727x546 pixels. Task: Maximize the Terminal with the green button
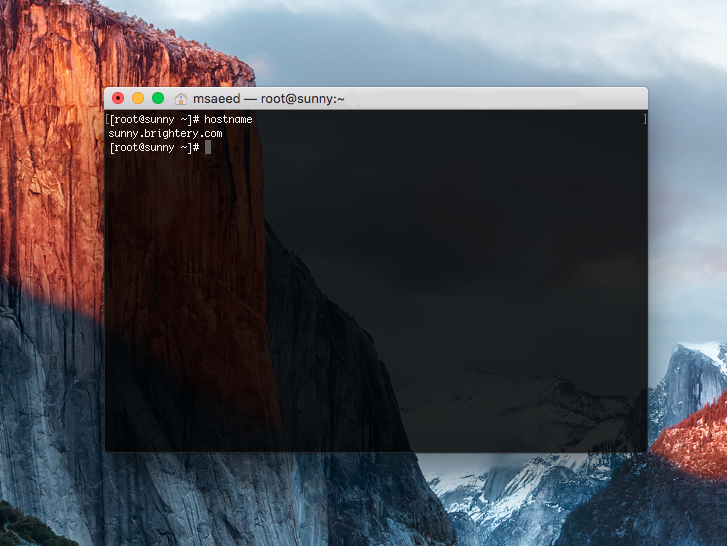coord(158,98)
